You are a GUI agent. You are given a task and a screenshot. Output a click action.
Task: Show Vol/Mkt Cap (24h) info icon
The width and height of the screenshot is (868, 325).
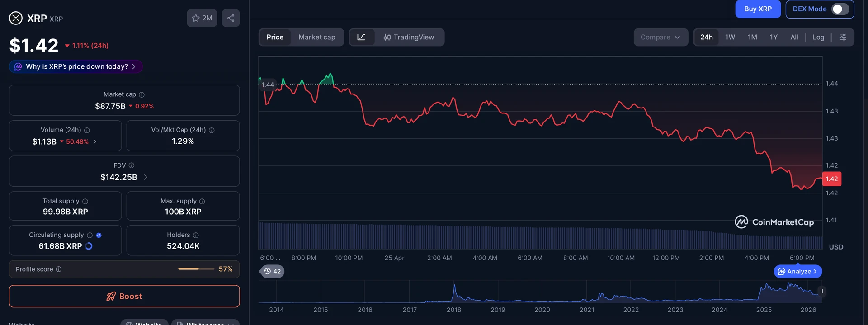212,130
